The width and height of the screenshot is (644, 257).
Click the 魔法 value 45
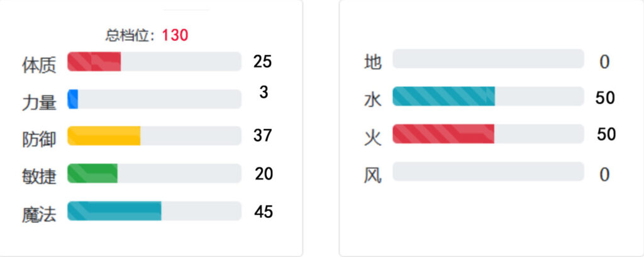(264, 212)
